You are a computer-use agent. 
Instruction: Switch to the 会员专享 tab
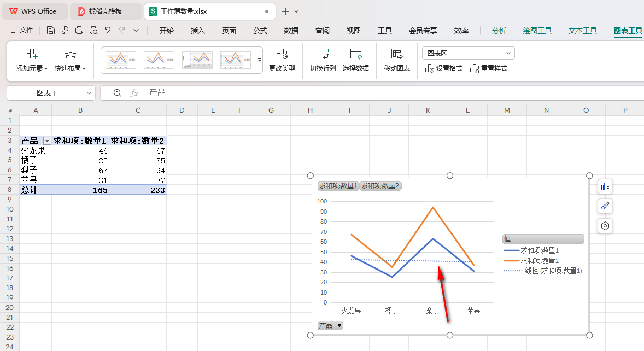(x=423, y=31)
